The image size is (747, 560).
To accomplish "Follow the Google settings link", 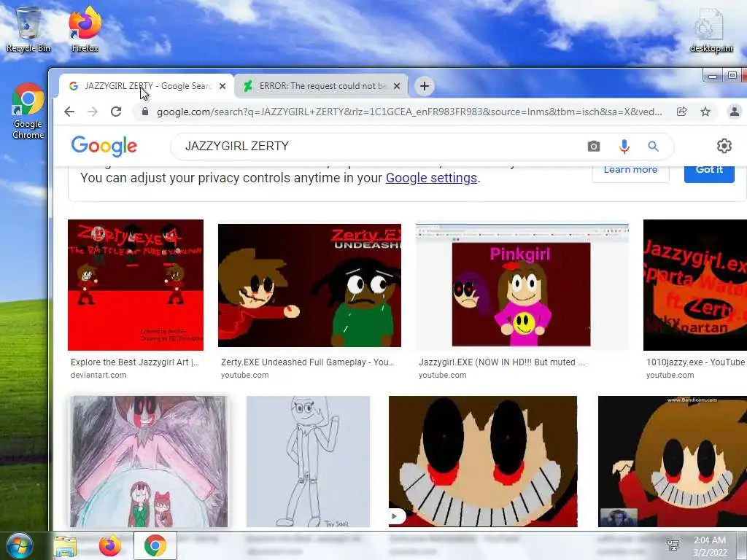I will (431, 178).
